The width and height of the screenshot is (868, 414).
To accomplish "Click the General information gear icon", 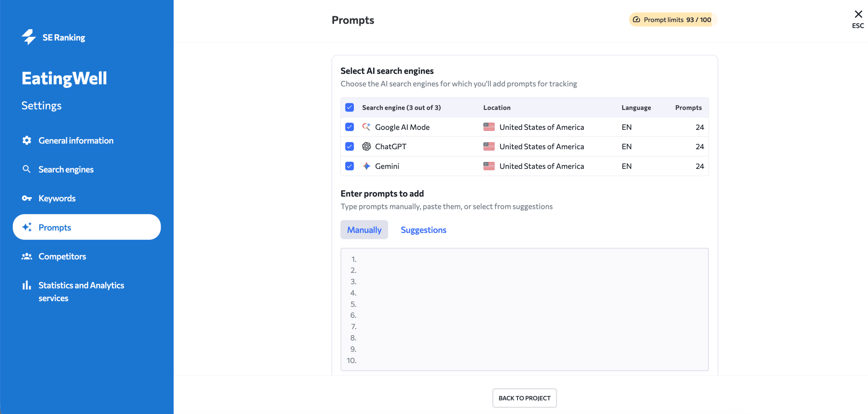I will point(26,140).
